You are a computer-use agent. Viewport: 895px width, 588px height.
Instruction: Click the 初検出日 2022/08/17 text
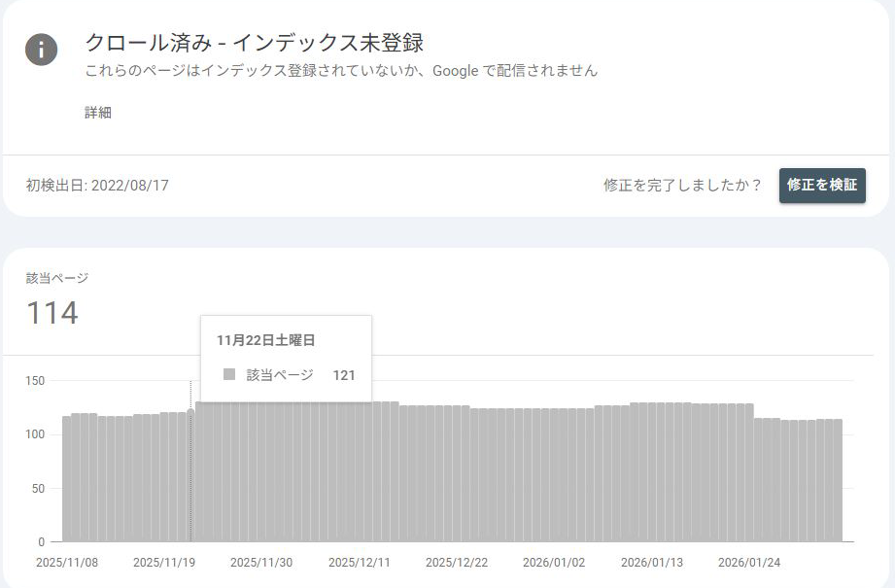click(x=97, y=185)
